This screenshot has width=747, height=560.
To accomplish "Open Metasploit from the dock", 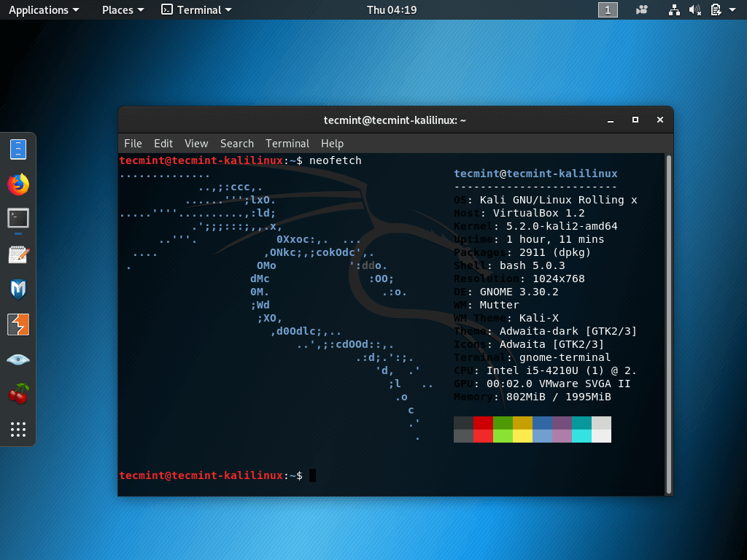I will 18,289.
